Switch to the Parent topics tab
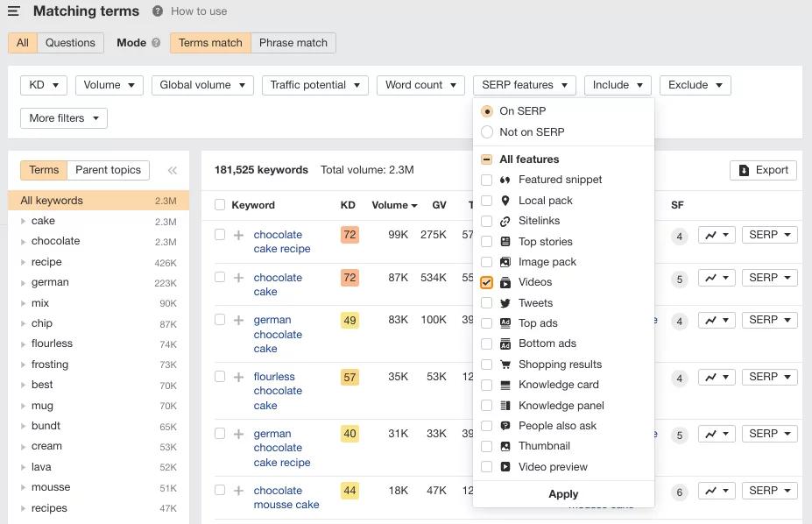The width and height of the screenshot is (812, 524). (x=109, y=170)
